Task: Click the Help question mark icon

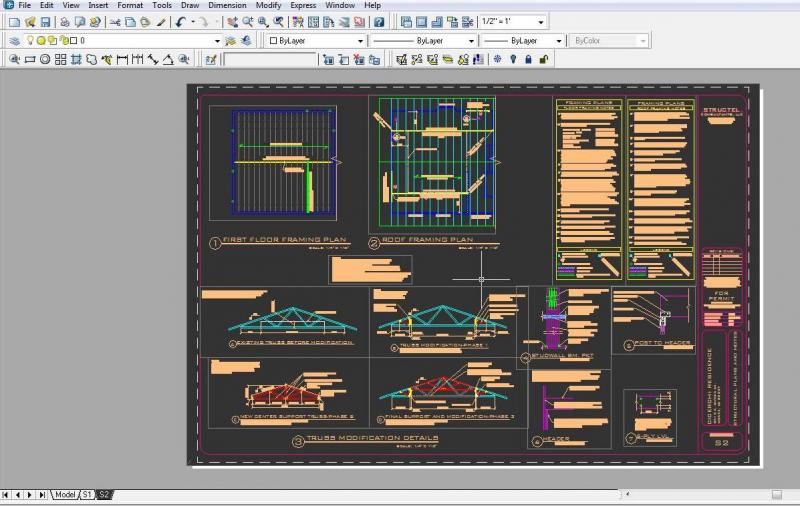Action: point(379,22)
